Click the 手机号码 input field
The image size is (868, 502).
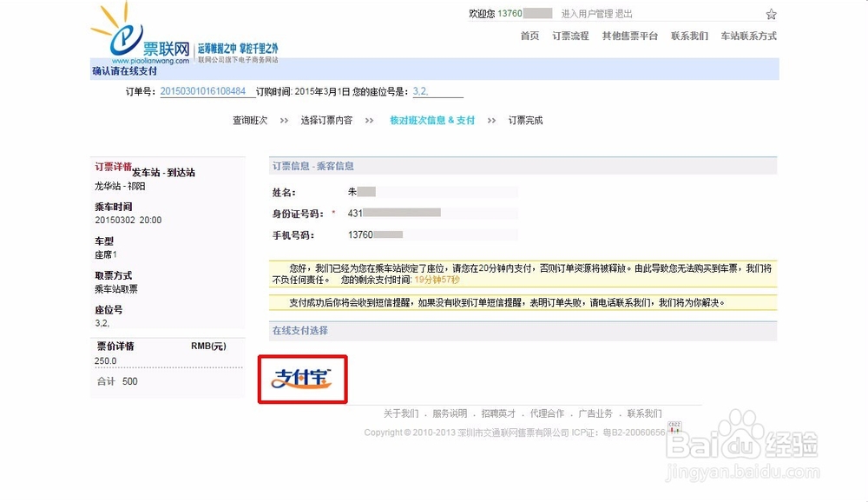(431, 234)
